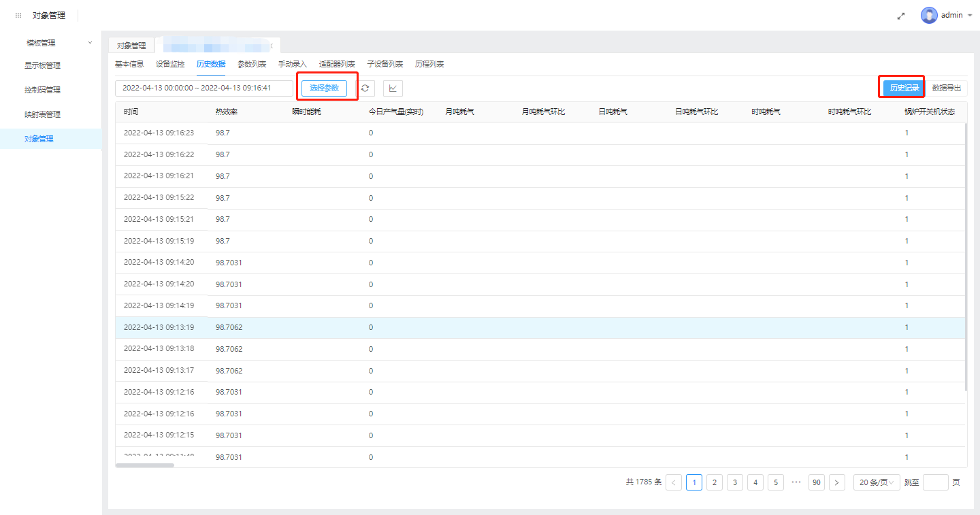Click the admin user avatar

929,15
